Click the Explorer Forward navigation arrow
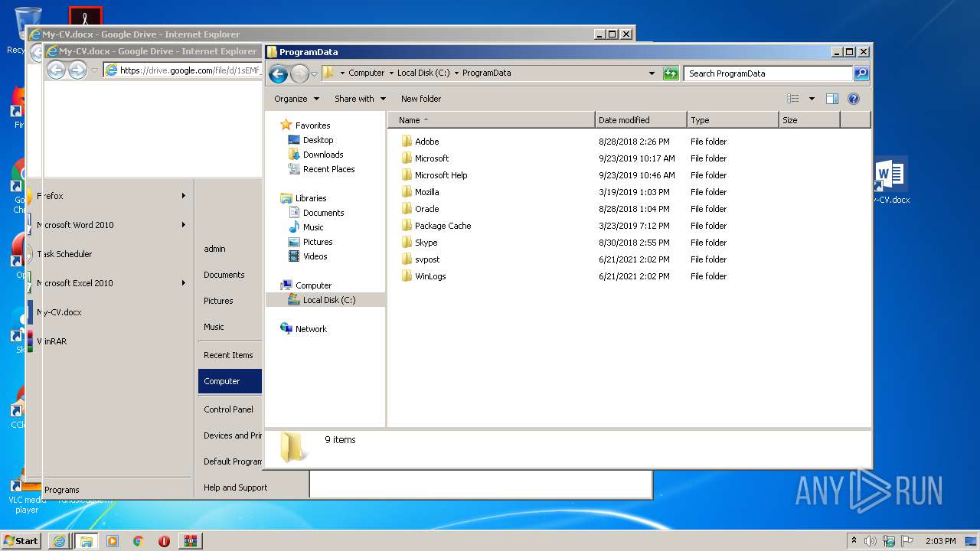980x551 pixels. 299,73
